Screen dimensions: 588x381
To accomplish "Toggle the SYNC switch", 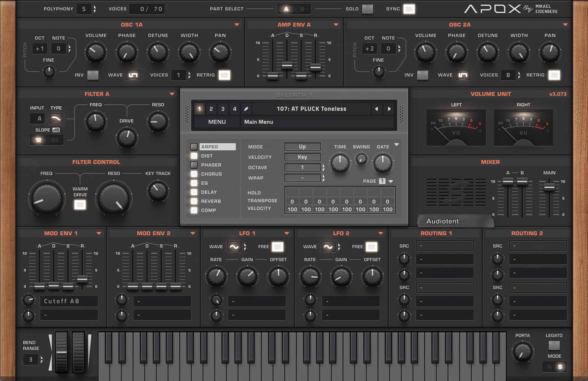I will click(409, 9).
